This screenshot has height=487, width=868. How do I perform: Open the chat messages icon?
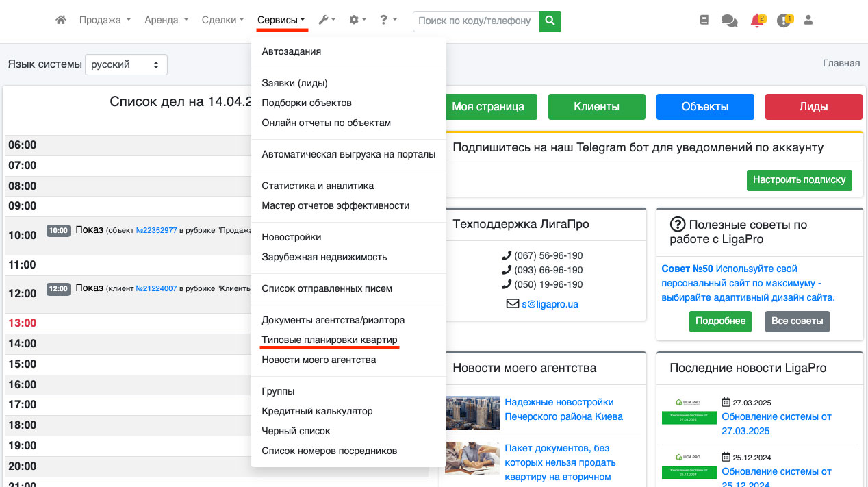click(729, 21)
